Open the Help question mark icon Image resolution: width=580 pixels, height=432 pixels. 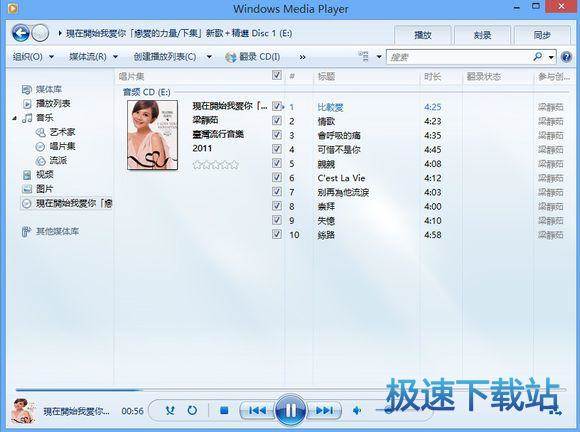(x=566, y=57)
